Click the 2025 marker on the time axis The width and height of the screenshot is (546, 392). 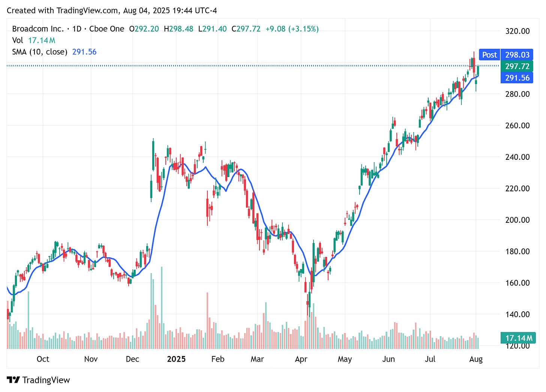point(176,359)
